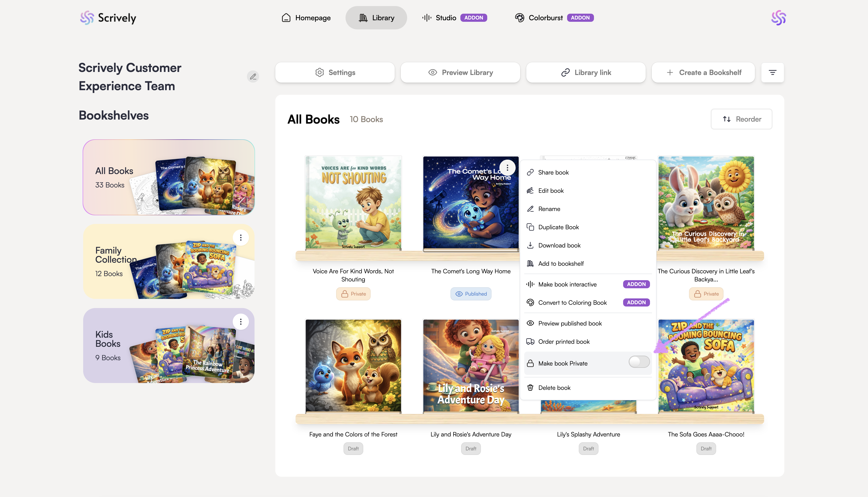
Task: Toggle the Make book Private switch
Action: click(639, 362)
